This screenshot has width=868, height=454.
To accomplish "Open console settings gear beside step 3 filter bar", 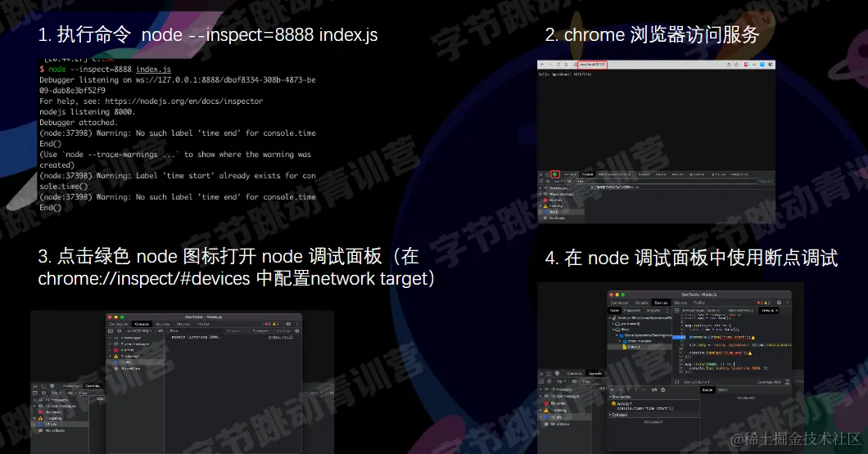I will [x=296, y=330].
